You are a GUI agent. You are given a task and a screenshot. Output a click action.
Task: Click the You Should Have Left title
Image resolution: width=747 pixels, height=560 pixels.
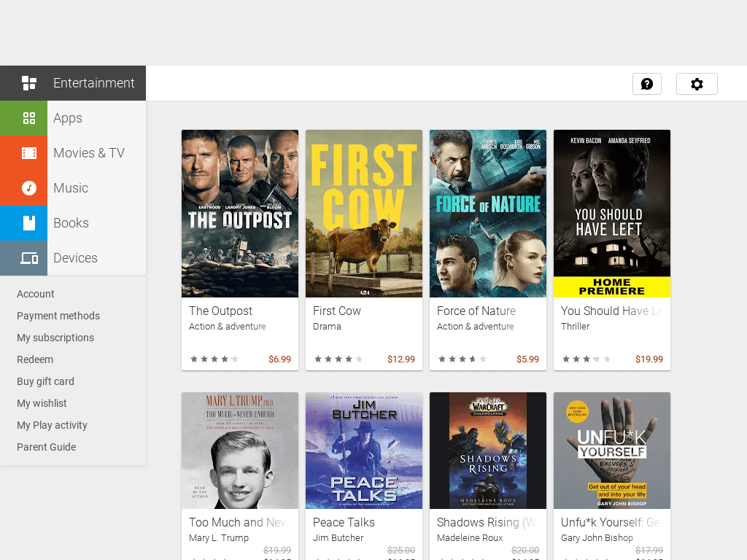612,311
